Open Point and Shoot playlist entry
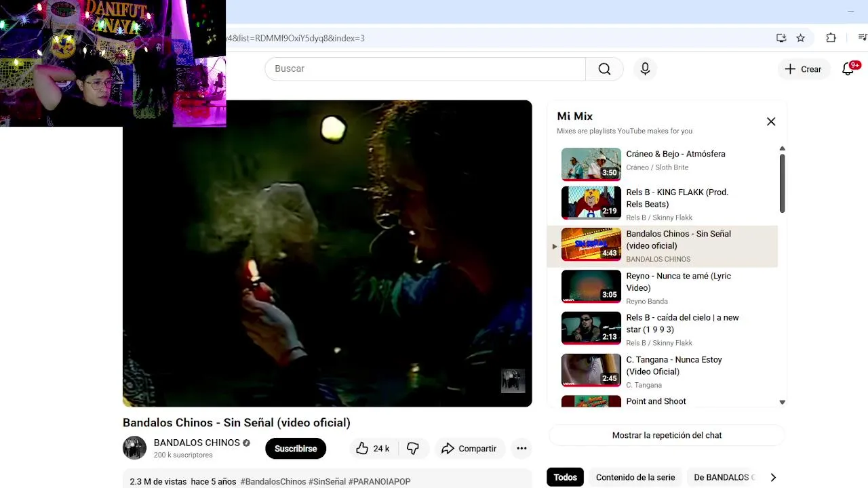The height and width of the screenshot is (488, 868). click(656, 401)
